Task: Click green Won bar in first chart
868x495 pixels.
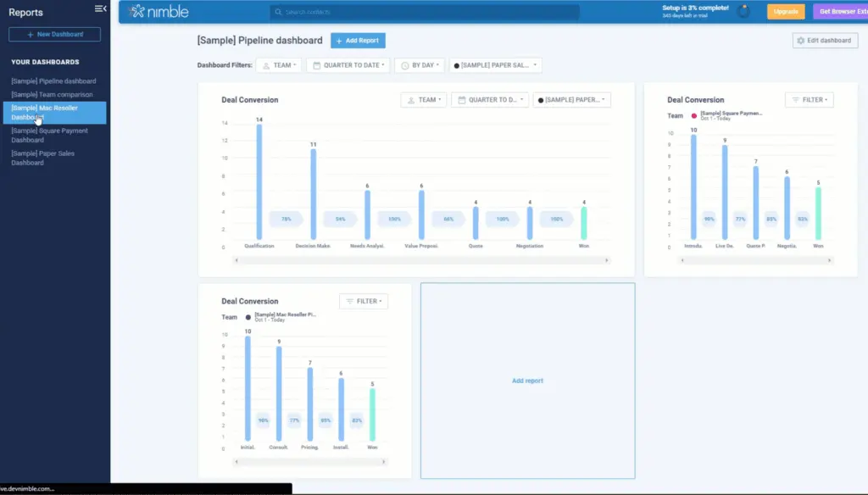Action: click(583, 223)
